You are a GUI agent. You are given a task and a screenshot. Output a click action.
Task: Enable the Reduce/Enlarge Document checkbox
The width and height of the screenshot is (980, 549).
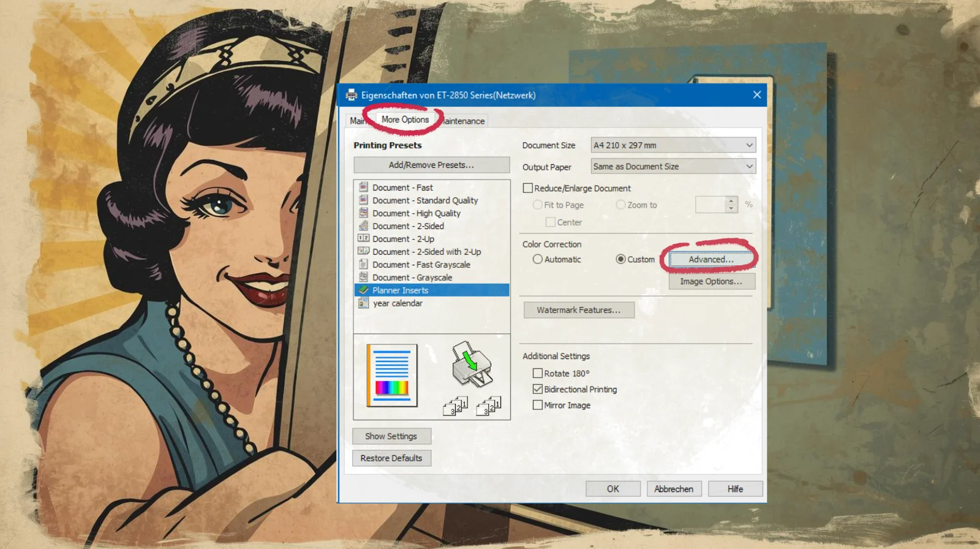tap(528, 188)
